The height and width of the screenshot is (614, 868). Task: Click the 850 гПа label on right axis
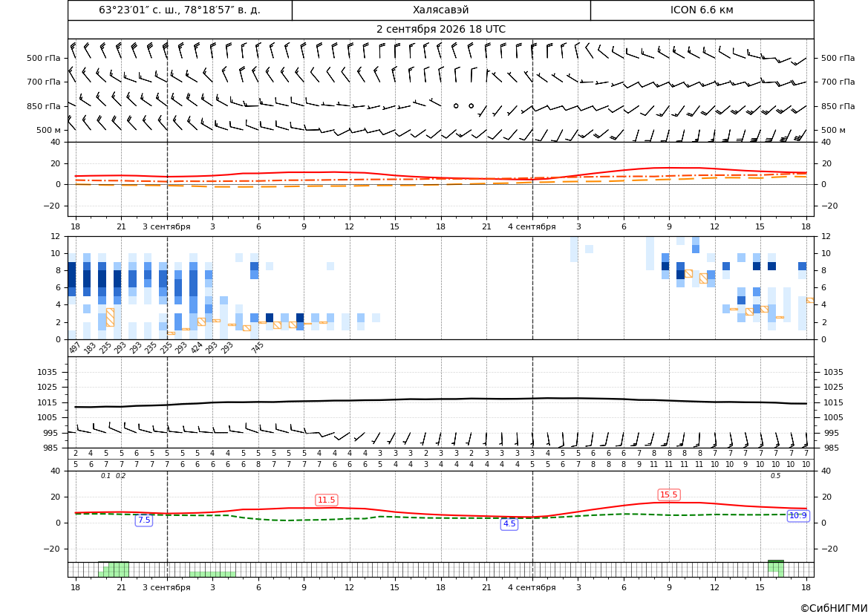point(838,105)
